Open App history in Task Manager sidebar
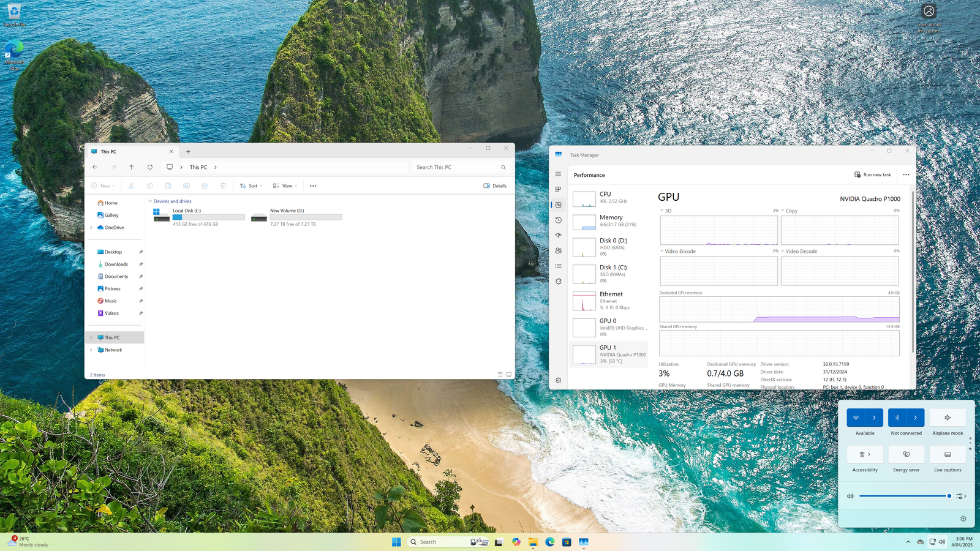 558,220
